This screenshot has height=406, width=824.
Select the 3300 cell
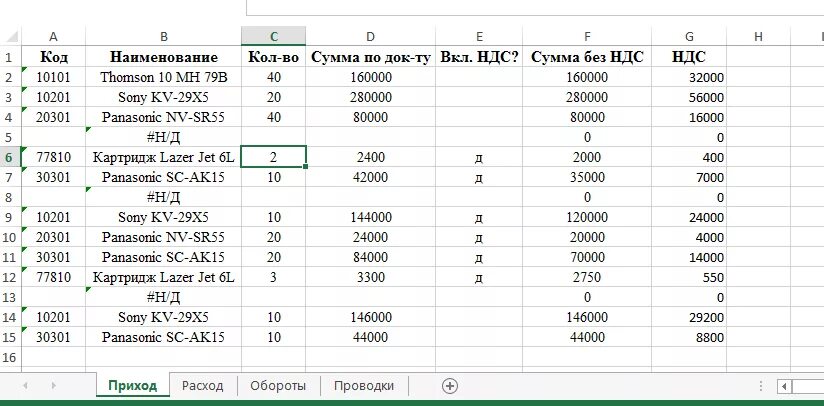(x=370, y=277)
